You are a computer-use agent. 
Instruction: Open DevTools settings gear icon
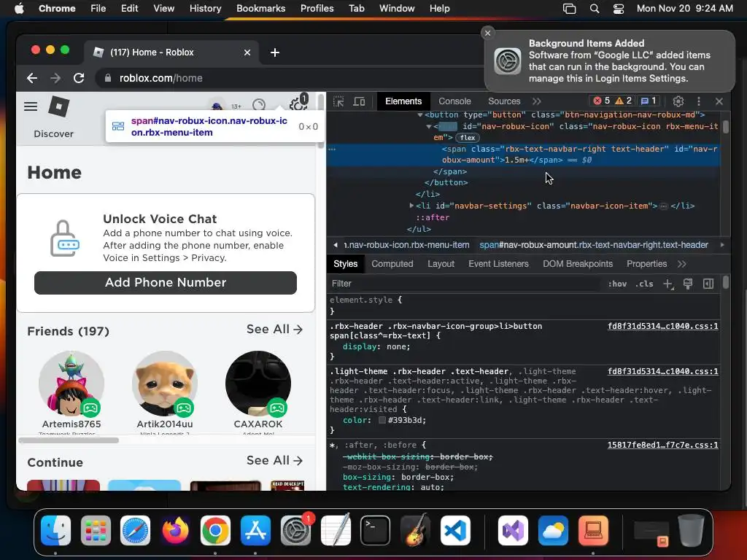click(678, 101)
